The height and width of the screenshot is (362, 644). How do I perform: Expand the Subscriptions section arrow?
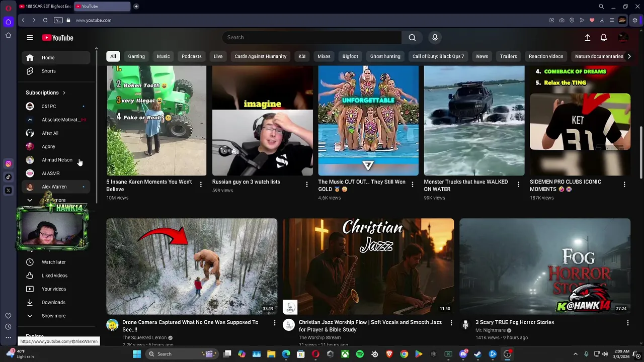click(64, 93)
